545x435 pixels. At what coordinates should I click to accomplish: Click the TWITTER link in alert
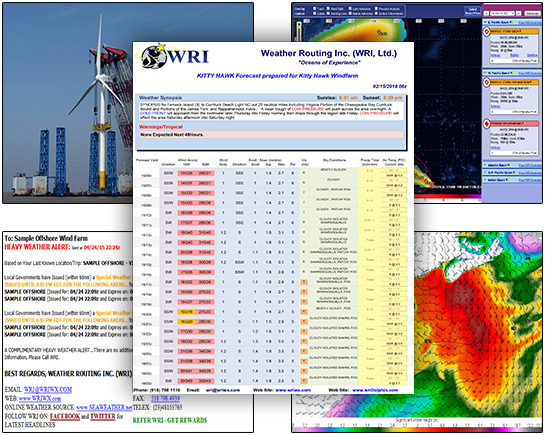tap(103, 416)
